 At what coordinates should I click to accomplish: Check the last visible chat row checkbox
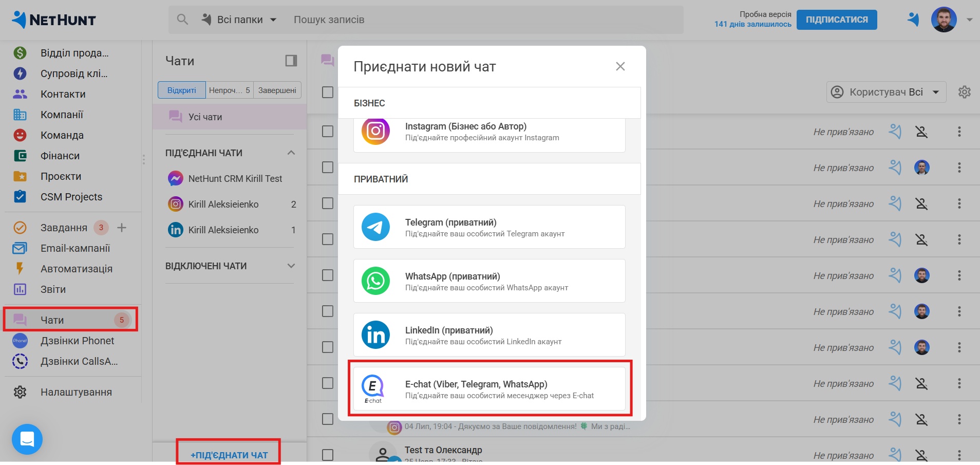click(x=328, y=455)
